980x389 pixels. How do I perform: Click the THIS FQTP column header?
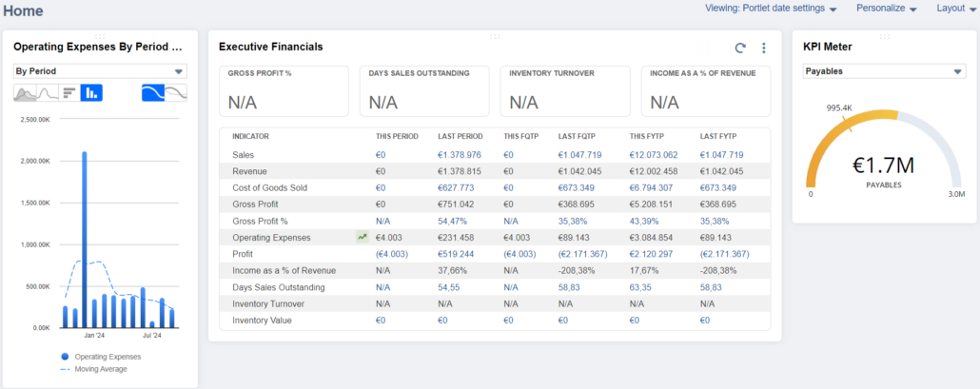[521, 136]
